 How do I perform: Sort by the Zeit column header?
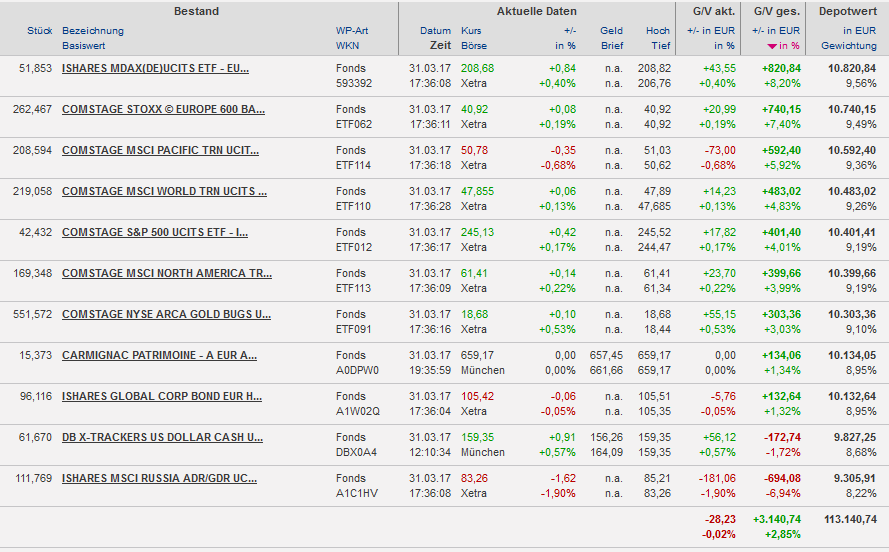click(440, 46)
